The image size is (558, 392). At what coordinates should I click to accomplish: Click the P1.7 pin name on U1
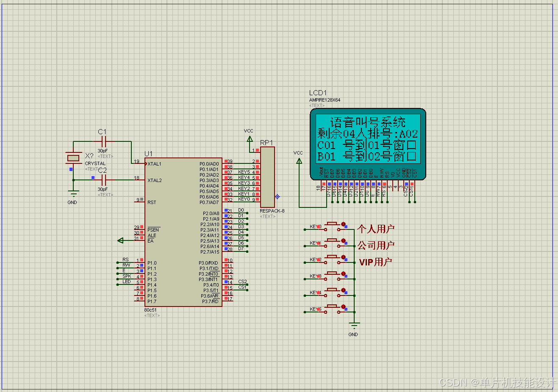pyautogui.click(x=152, y=301)
